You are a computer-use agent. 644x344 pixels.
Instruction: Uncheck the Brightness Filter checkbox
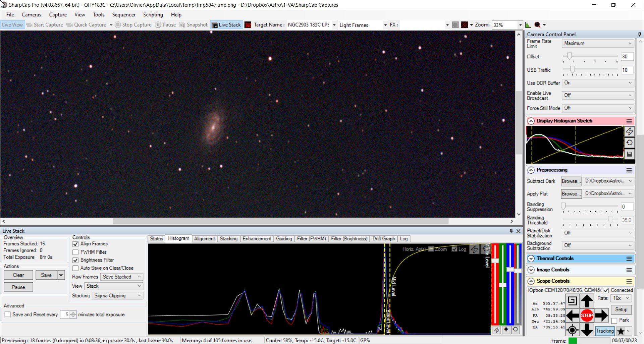click(x=75, y=260)
